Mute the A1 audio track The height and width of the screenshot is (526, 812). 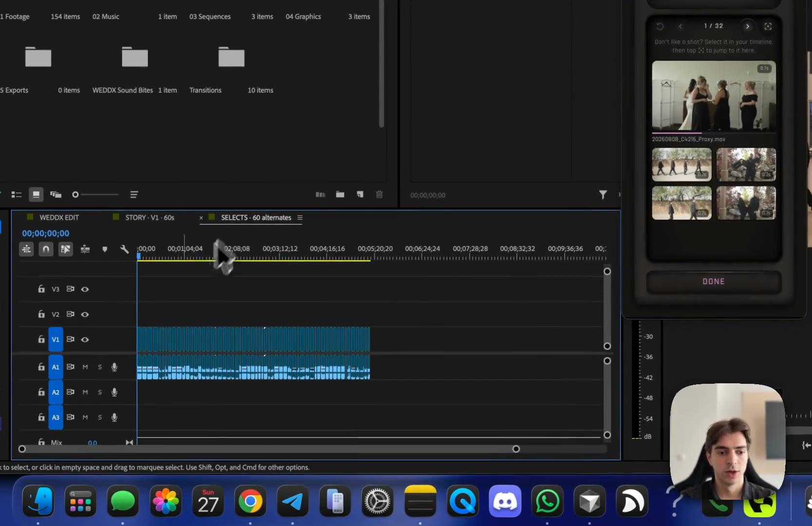click(x=85, y=367)
